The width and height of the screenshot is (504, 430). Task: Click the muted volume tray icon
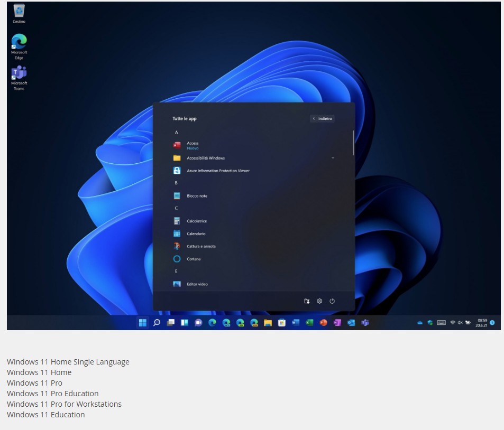point(460,322)
